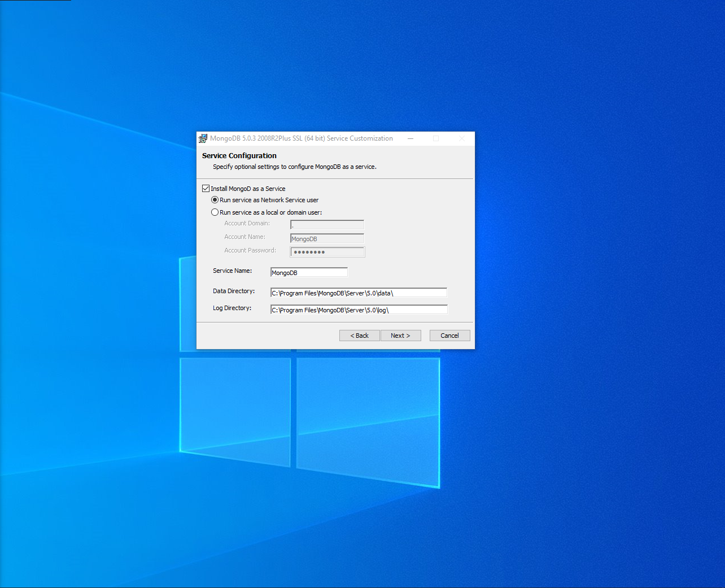Click the Account Name field
This screenshot has width=725, height=588.
point(327,238)
